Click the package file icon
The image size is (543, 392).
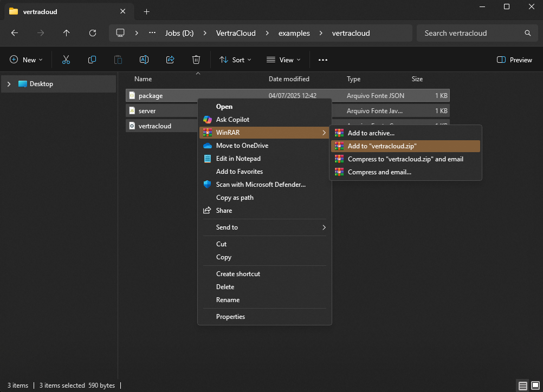(x=132, y=95)
